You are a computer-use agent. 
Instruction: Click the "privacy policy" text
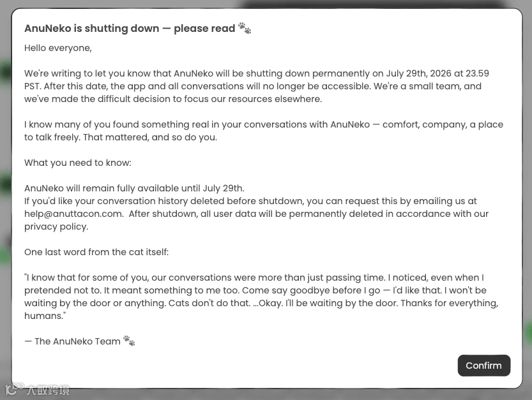[56, 226]
